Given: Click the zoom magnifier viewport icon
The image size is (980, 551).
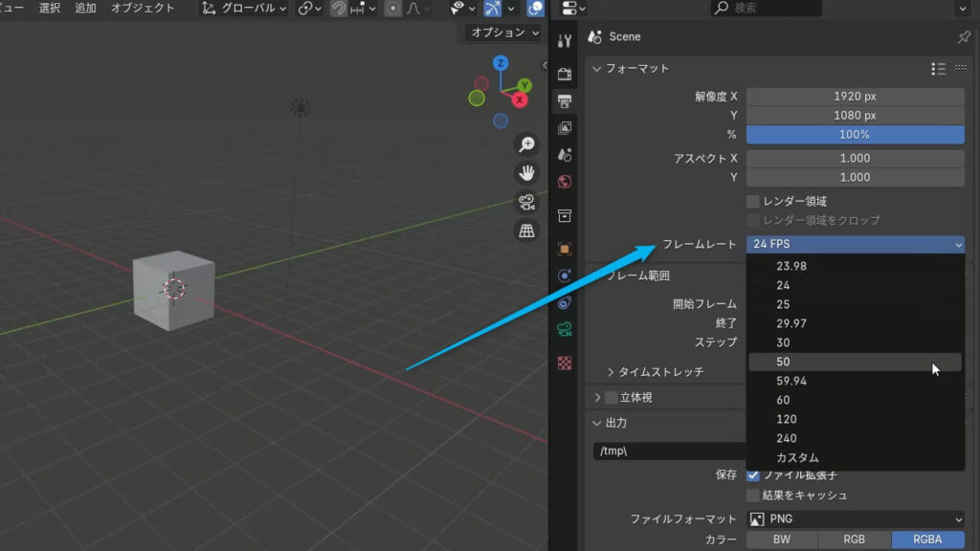Looking at the screenshot, I should click(527, 144).
